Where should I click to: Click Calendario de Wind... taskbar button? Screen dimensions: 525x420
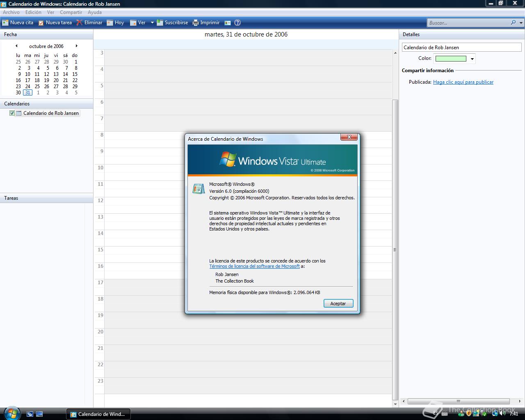coord(98,414)
